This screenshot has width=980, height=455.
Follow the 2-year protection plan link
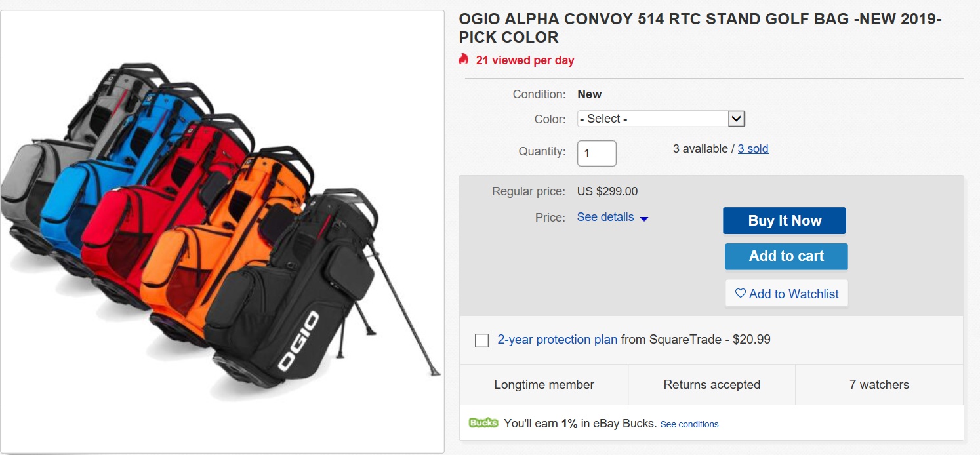557,340
